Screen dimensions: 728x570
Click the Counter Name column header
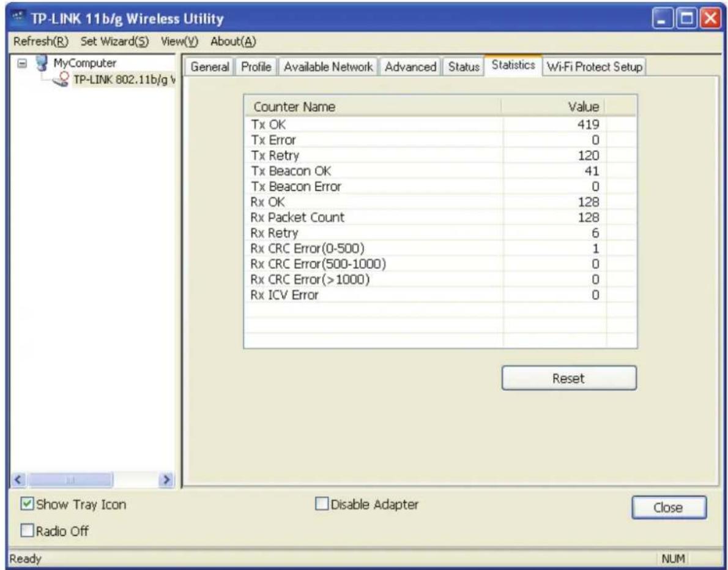point(373,107)
